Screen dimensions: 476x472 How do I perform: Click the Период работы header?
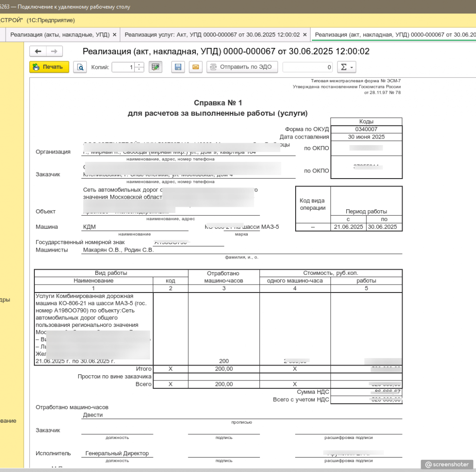click(x=366, y=212)
